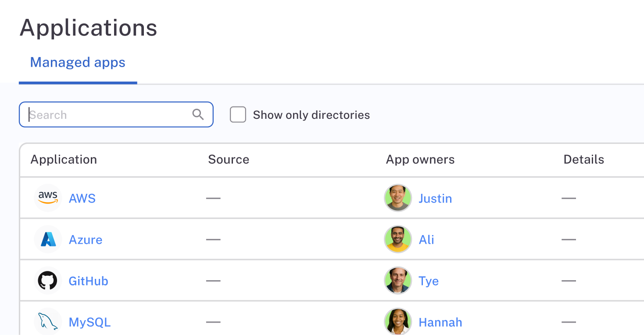The width and height of the screenshot is (644, 335).
Task: Select the Hannah owner link
Action: coord(440,321)
